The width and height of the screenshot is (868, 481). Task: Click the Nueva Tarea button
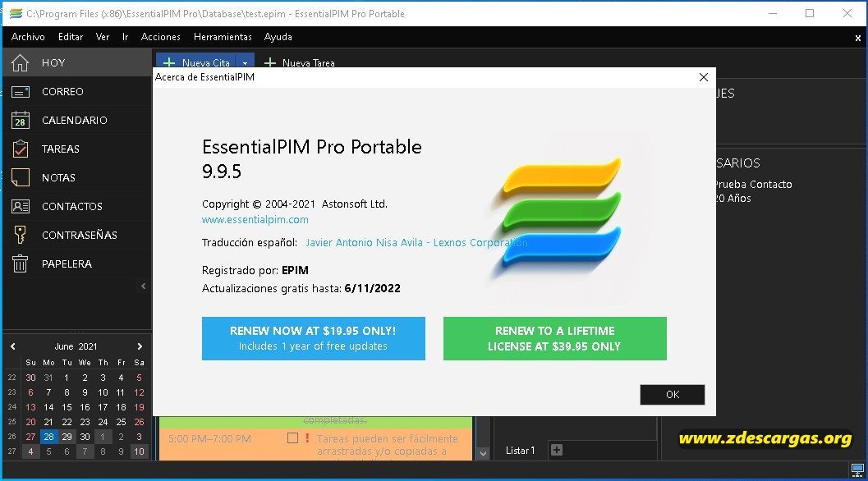[300, 63]
